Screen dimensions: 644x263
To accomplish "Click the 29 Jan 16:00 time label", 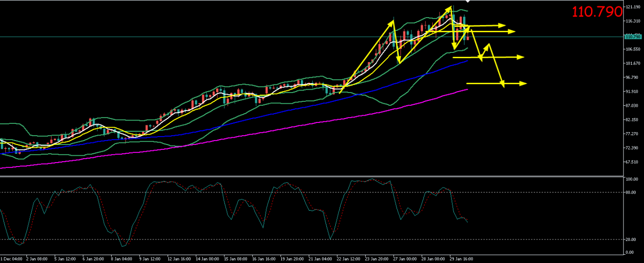I will [462, 258].
